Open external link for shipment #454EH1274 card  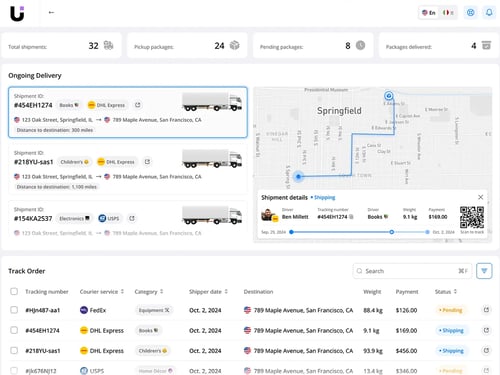pos(138,105)
